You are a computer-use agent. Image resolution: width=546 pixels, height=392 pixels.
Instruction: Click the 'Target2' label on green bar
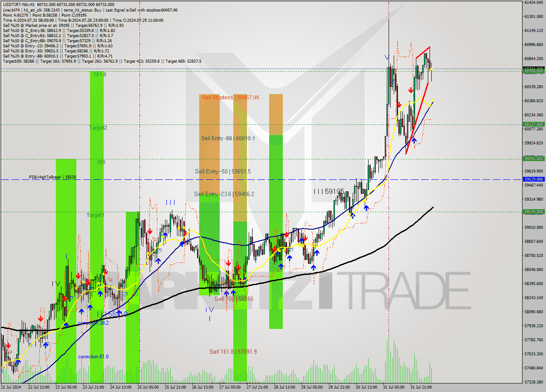[x=98, y=128]
